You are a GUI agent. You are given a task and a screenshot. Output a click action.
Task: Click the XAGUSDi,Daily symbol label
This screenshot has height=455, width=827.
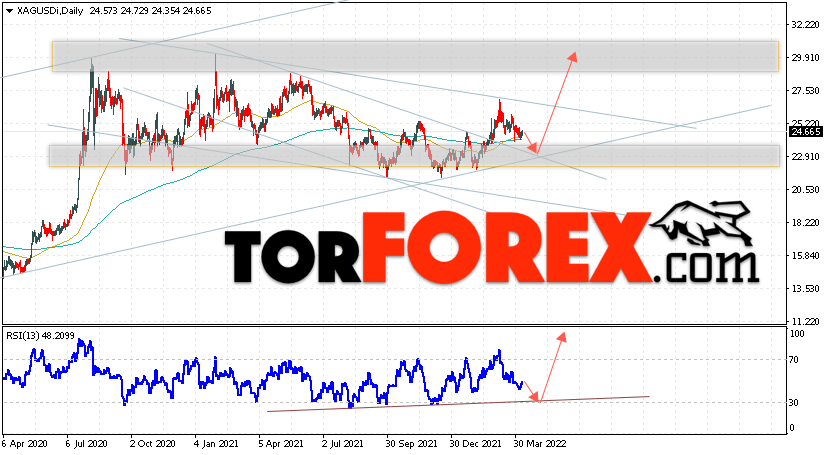point(50,11)
